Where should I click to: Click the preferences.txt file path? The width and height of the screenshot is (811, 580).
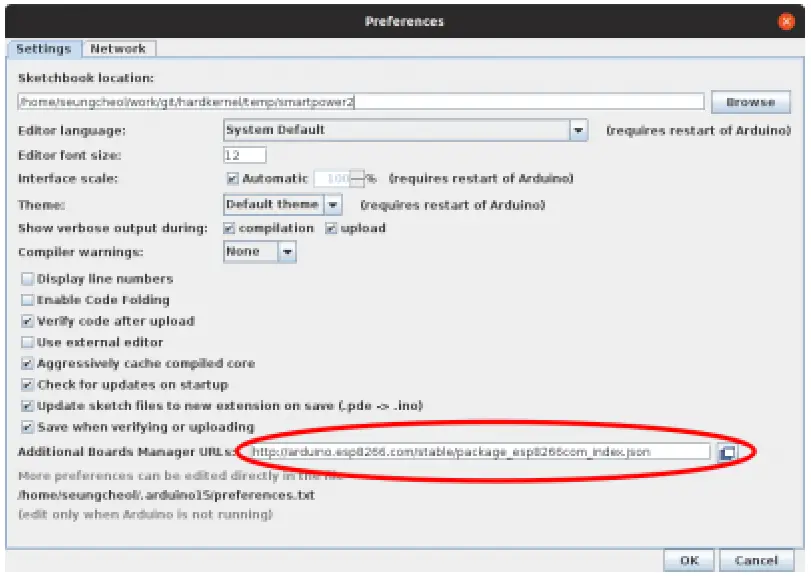click(166, 495)
